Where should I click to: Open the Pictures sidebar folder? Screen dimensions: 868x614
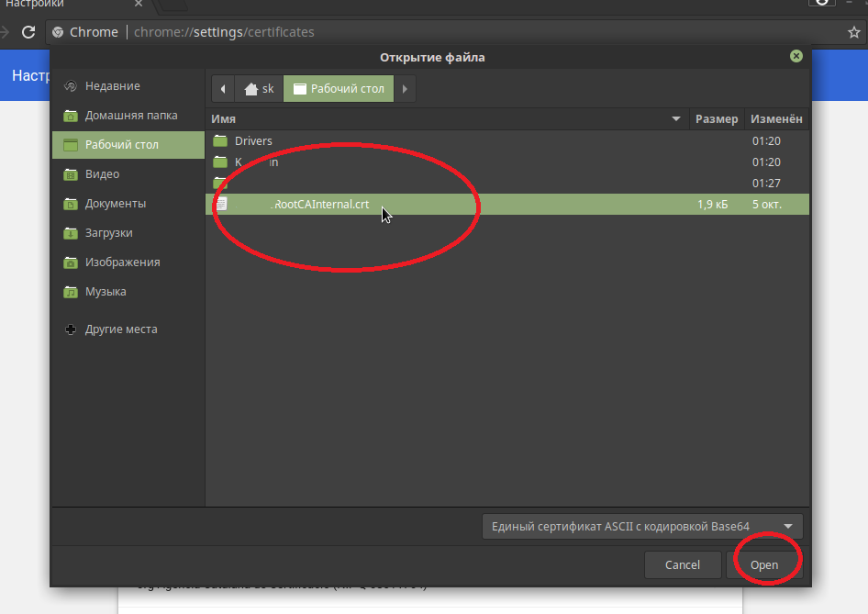point(122,262)
